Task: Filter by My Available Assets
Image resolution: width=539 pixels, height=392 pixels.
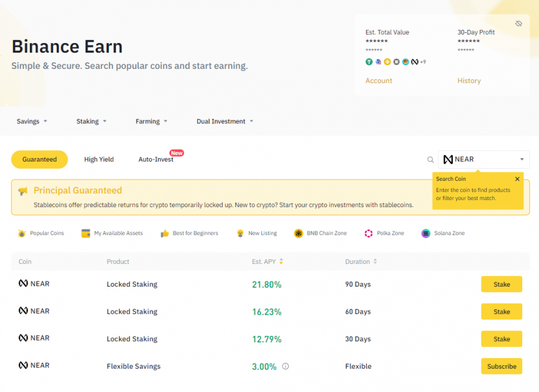Action: [112, 233]
